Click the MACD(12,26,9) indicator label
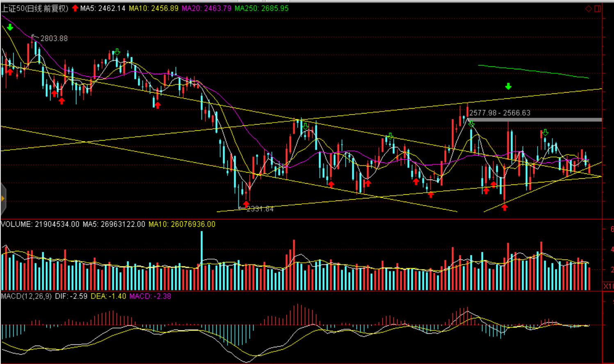 coord(26,296)
